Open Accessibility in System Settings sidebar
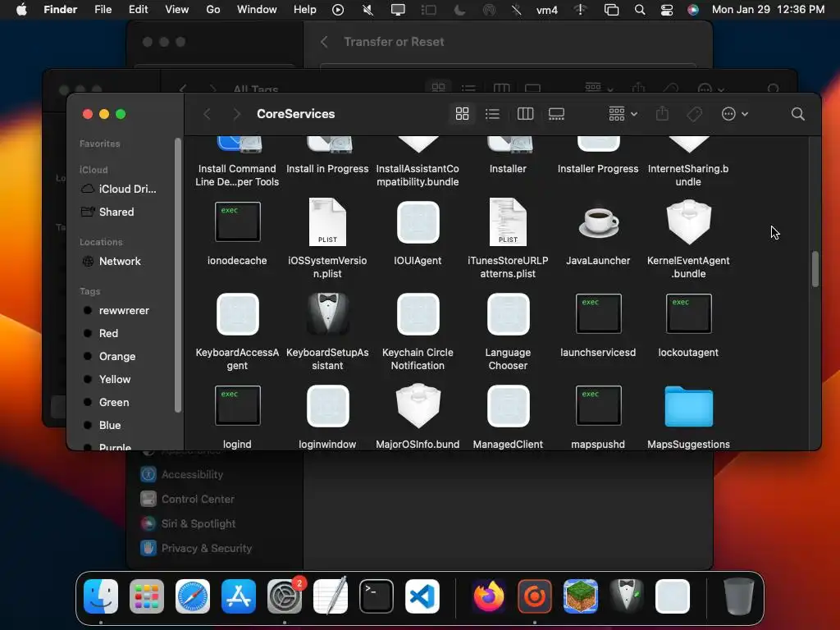Viewport: 840px width, 630px height. tap(182, 475)
